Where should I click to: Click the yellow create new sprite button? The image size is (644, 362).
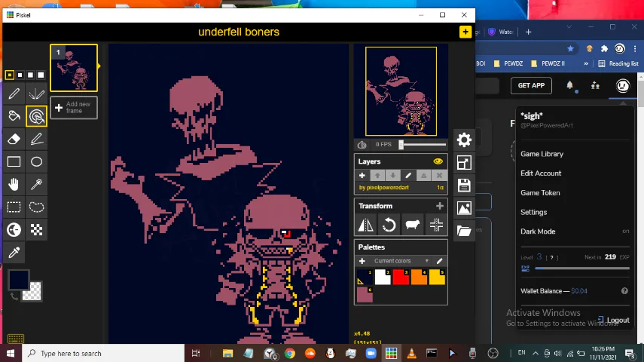pos(465,32)
